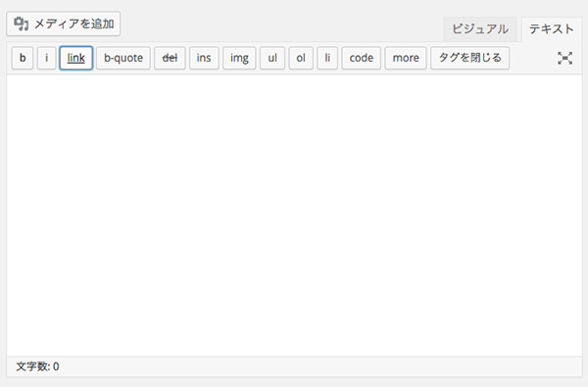Switch to the ビジュアル tab

pyautogui.click(x=480, y=28)
